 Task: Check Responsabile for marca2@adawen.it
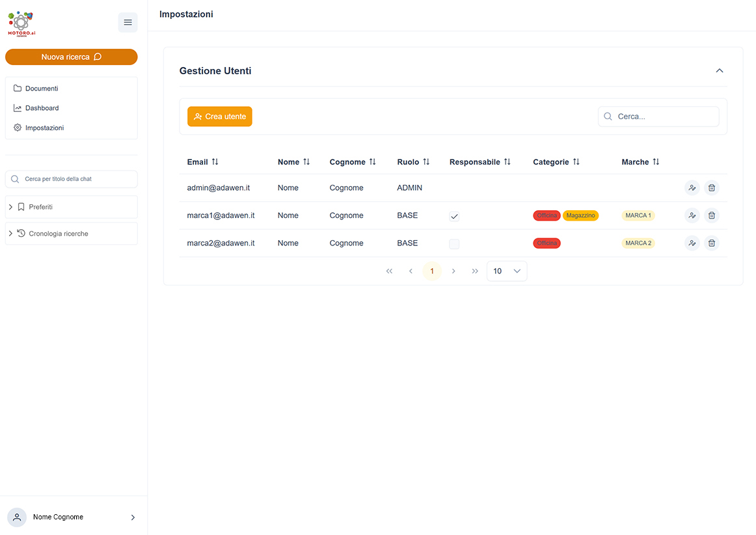tap(454, 243)
